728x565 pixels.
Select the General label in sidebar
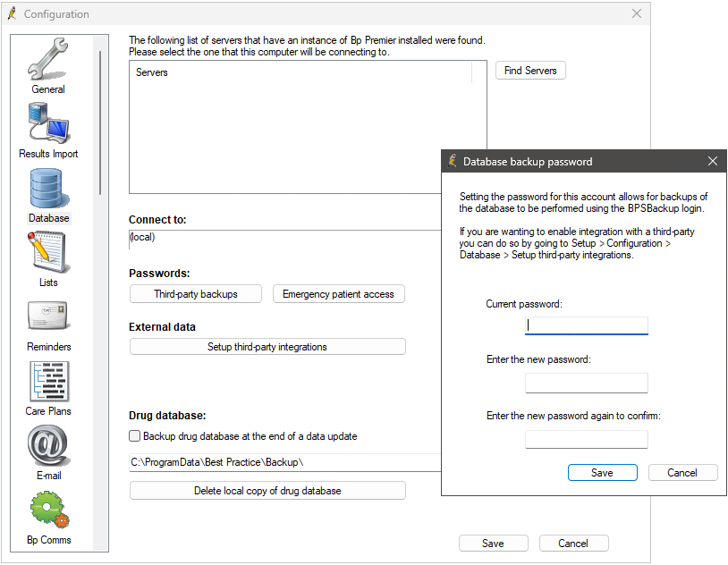[x=48, y=89]
